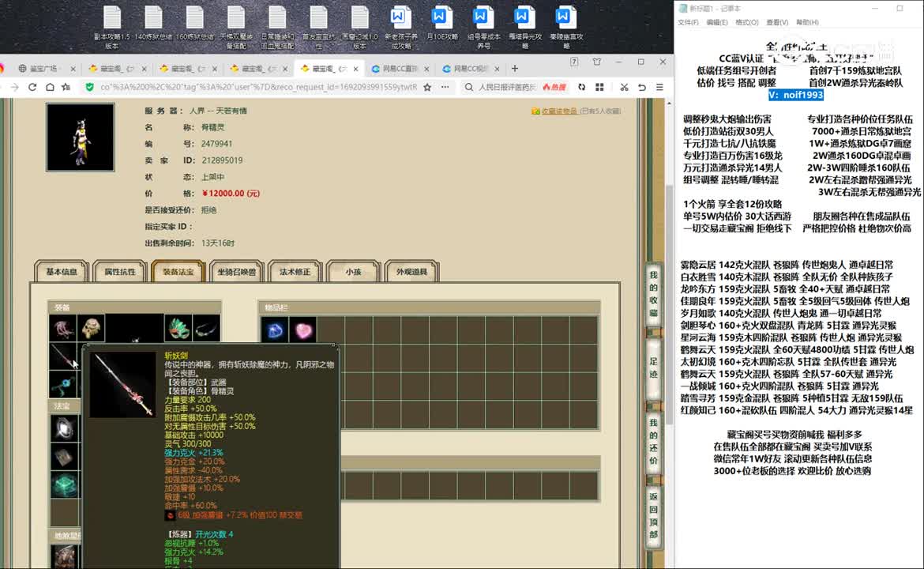This screenshot has height=569, width=924.
Task: Click the forward arrow in the browser
Action: click(15, 87)
